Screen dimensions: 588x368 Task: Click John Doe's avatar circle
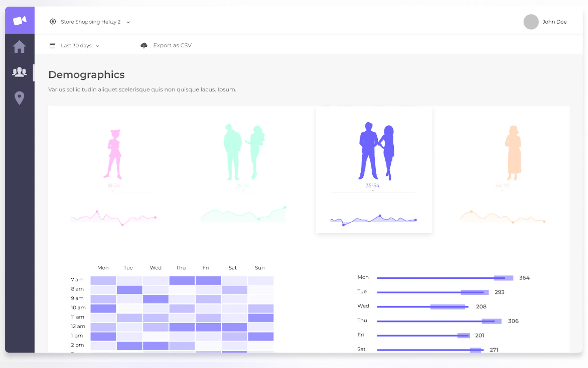[531, 22]
